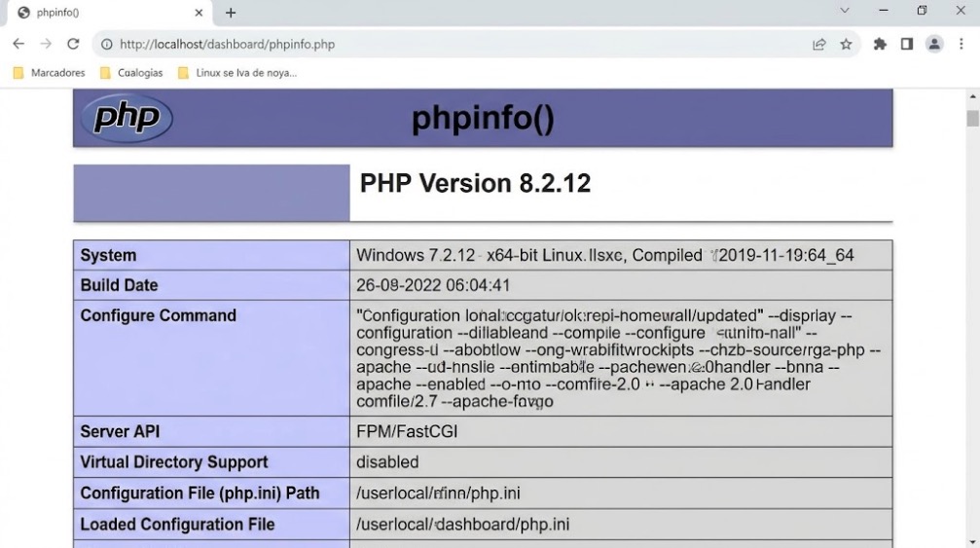
Task: Minimize the browser window
Action: [883, 11]
